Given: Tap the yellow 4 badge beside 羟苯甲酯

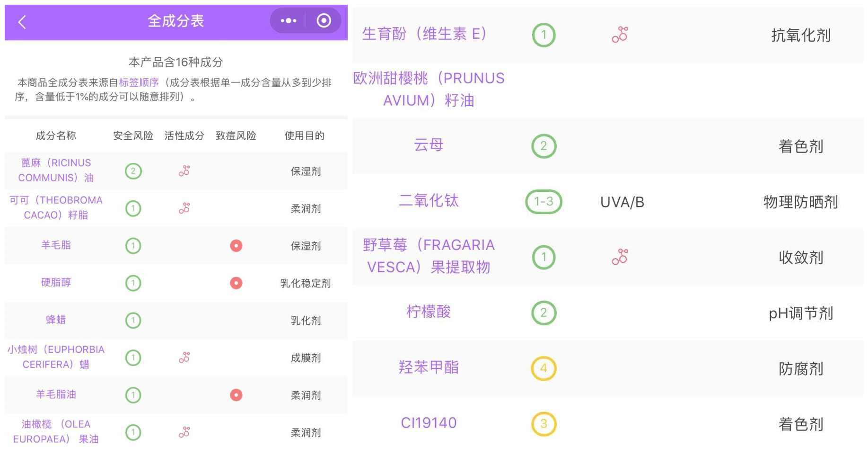Looking at the screenshot, I should click(x=544, y=367).
